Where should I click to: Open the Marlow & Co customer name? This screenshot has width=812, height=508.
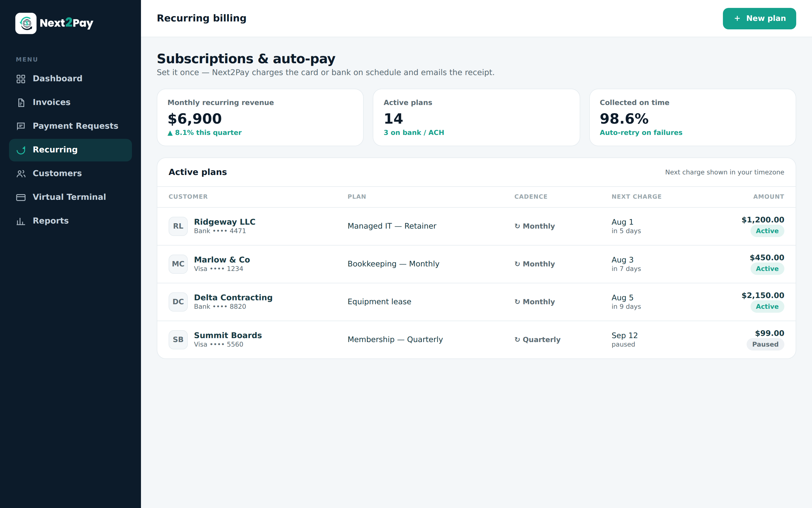222,260
